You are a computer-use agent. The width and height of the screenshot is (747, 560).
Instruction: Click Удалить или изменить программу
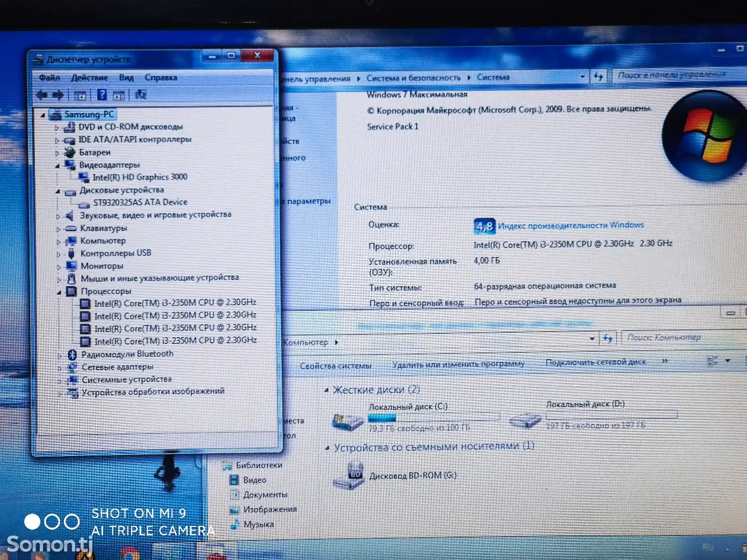(458, 364)
